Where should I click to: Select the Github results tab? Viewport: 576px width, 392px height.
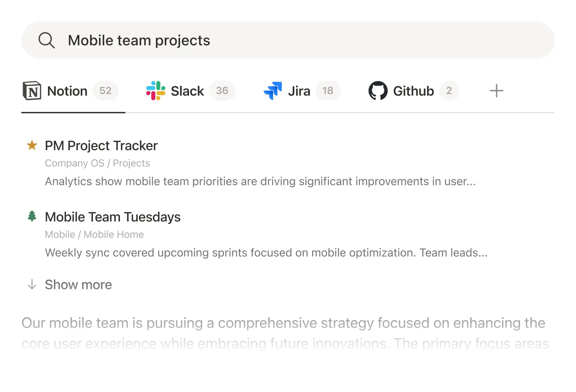pyautogui.click(x=413, y=91)
